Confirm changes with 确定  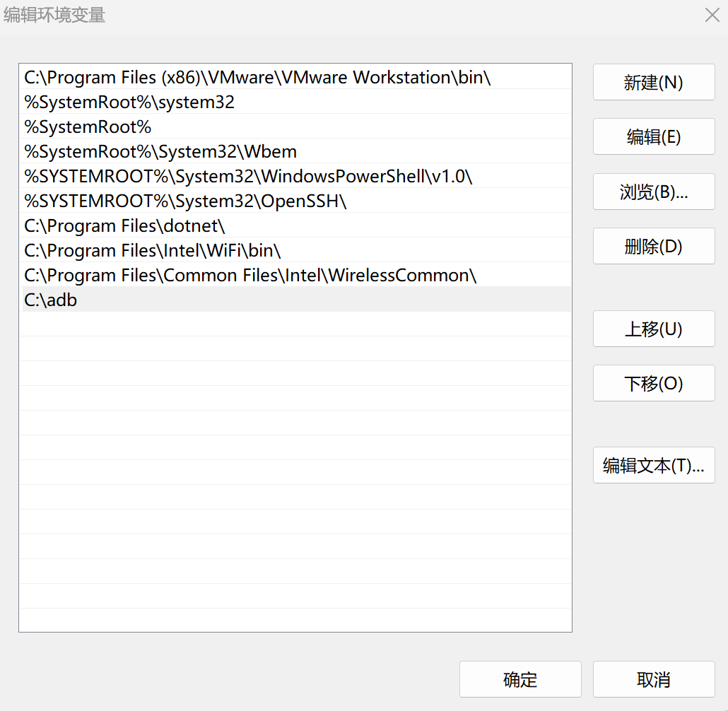520,679
